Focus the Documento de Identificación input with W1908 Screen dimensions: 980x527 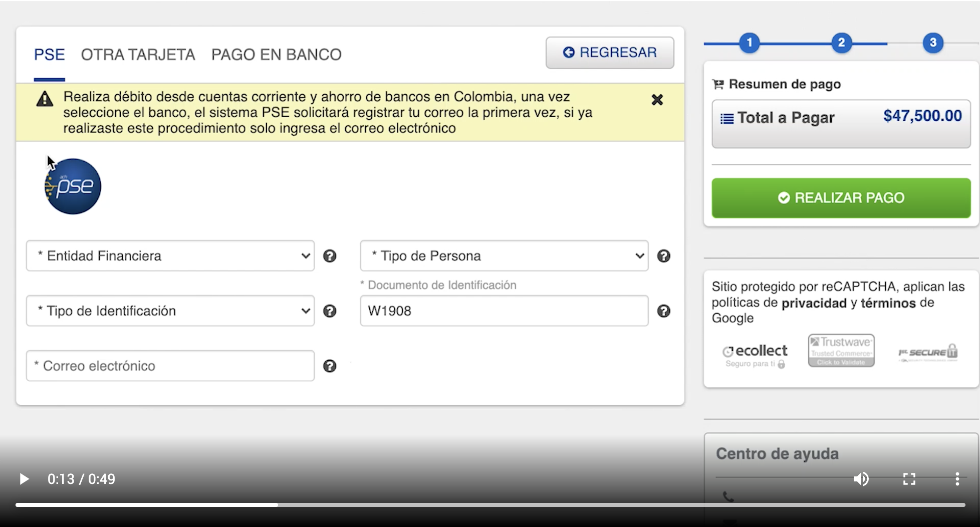(x=504, y=311)
